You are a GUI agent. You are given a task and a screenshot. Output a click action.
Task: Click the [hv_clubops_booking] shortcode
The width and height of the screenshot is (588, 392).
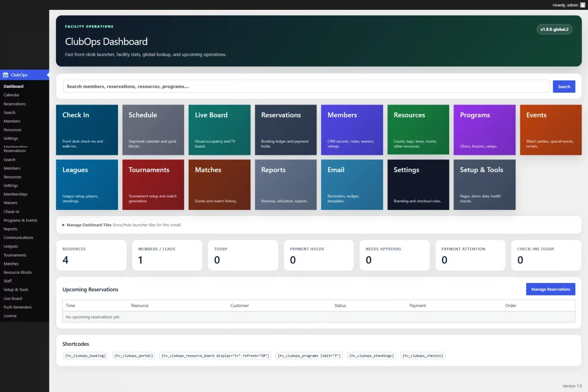pos(85,356)
